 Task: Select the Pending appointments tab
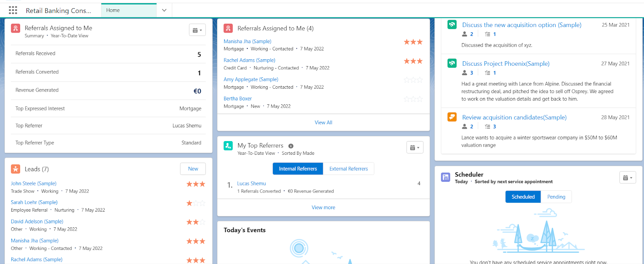coord(556,197)
